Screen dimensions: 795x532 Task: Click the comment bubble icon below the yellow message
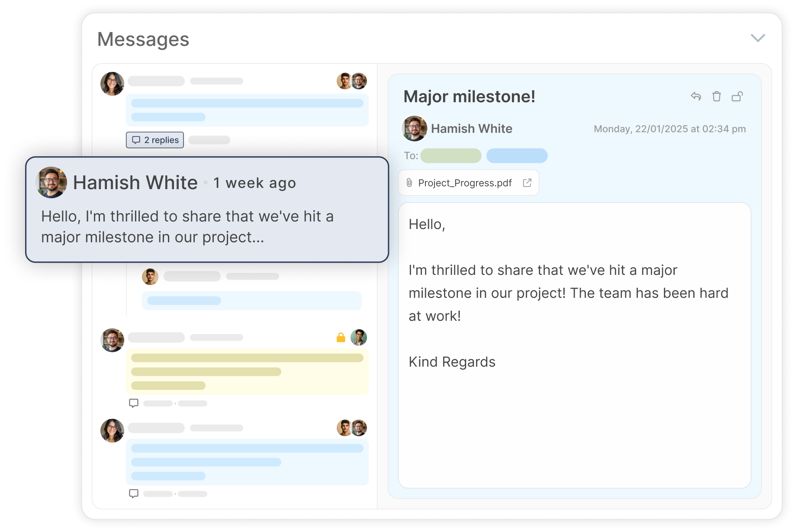pyautogui.click(x=134, y=403)
